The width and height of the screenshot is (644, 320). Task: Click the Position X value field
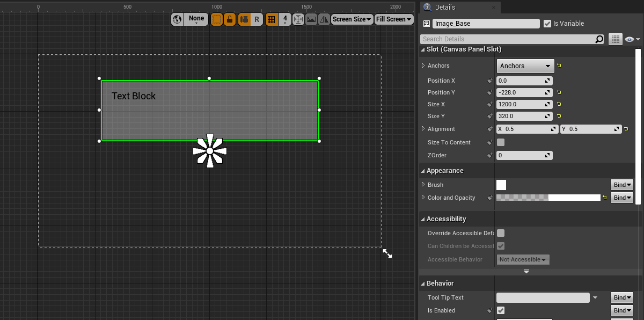(x=524, y=81)
